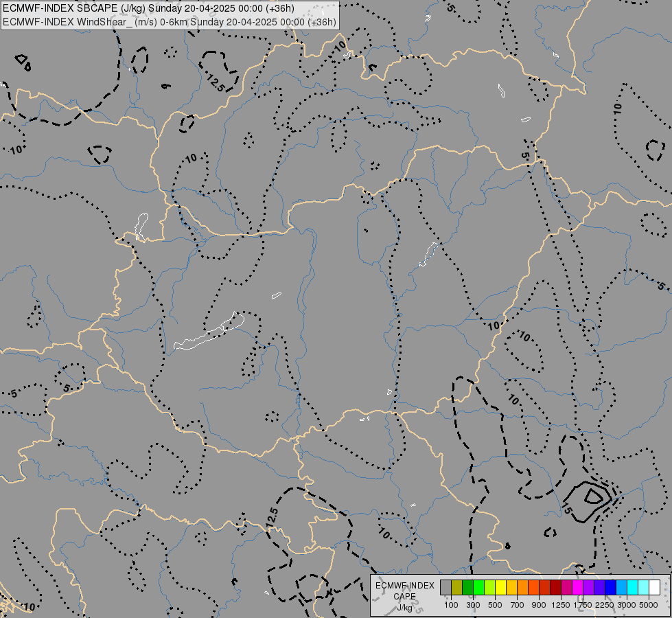672x618 pixels.
Task: Click the bright green legend swatch
Action: tap(478, 587)
